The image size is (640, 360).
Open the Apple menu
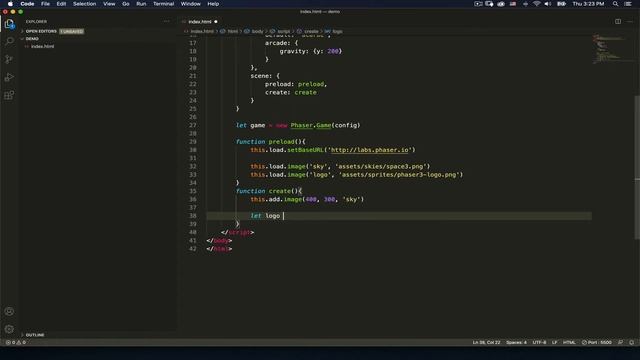[x=10, y=4]
